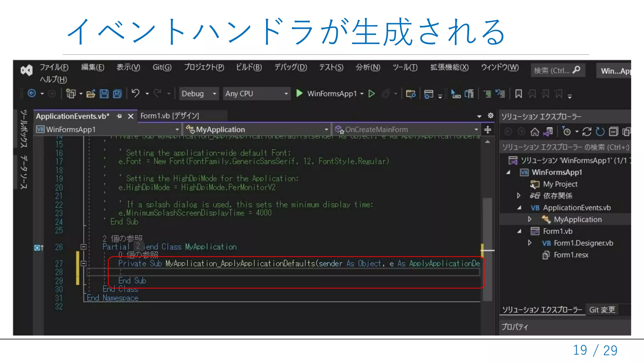Screen dimensions: 644x362
Task: Open the Build (ビルド) menu
Action: (249, 67)
